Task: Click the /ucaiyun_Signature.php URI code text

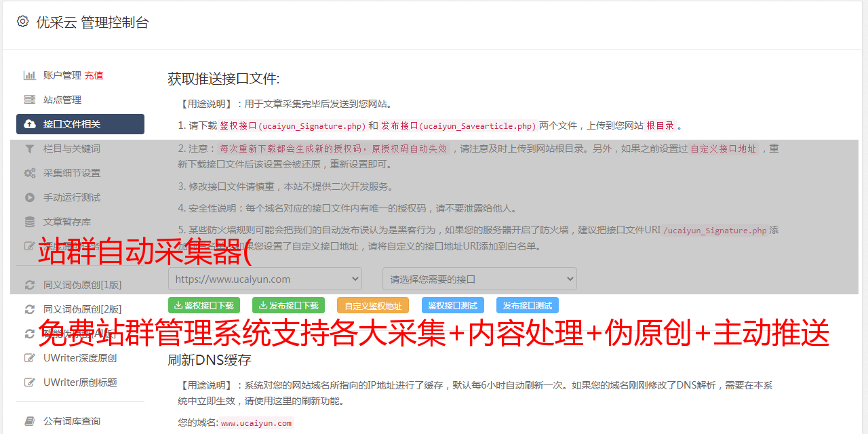Action: coord(715,231)
